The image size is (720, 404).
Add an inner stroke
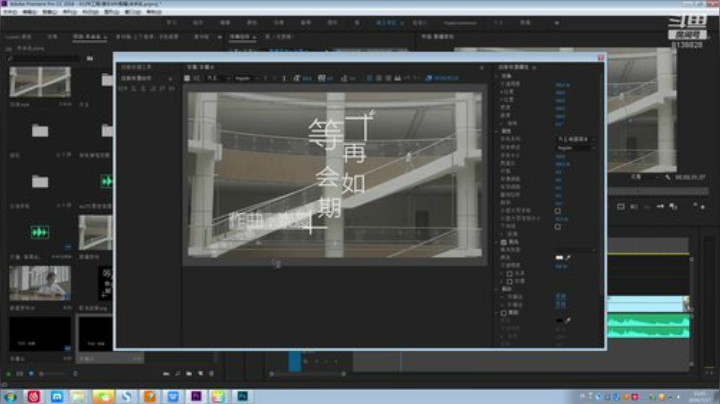561,297
